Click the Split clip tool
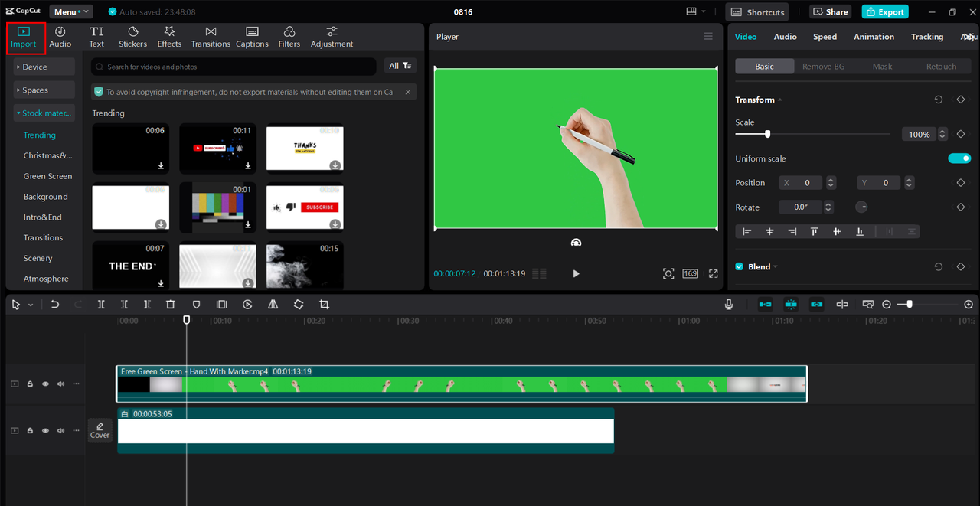 [x=101, y=304]
